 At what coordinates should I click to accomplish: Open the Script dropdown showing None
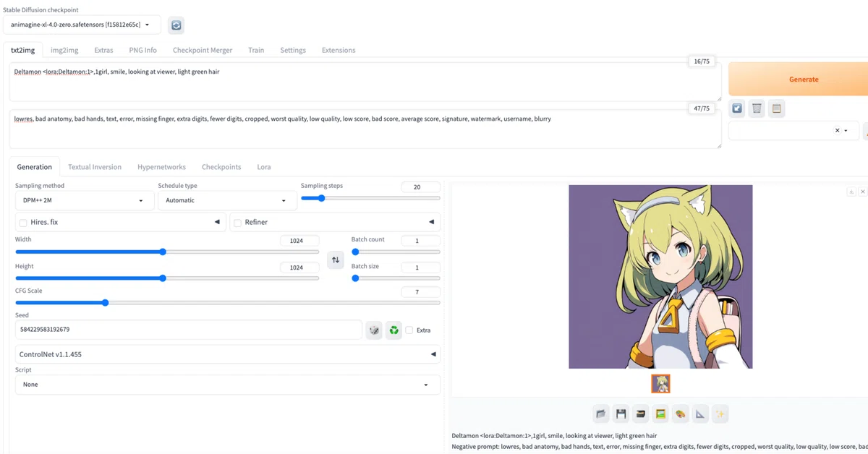pos(227,385)
